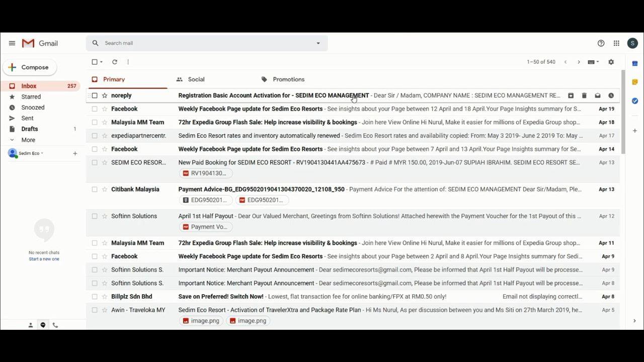Expand the search options dropdown
The image size is (644, 362).
tap(318, 43)
